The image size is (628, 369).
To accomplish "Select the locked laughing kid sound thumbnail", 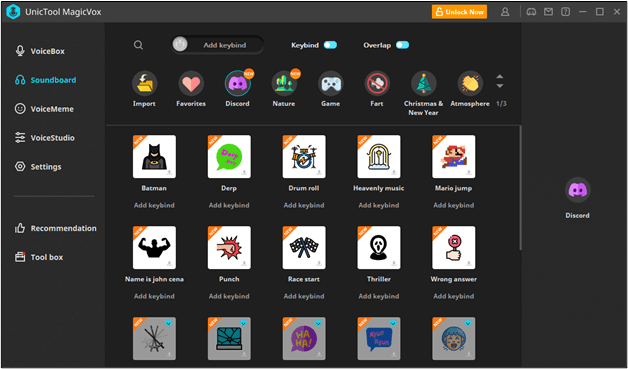I will point(454,339).
